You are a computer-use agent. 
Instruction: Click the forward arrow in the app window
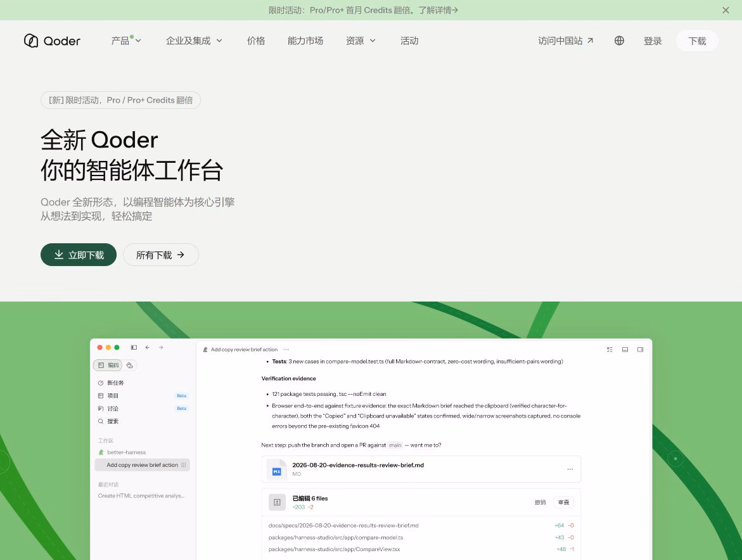[x=161, y=348]
